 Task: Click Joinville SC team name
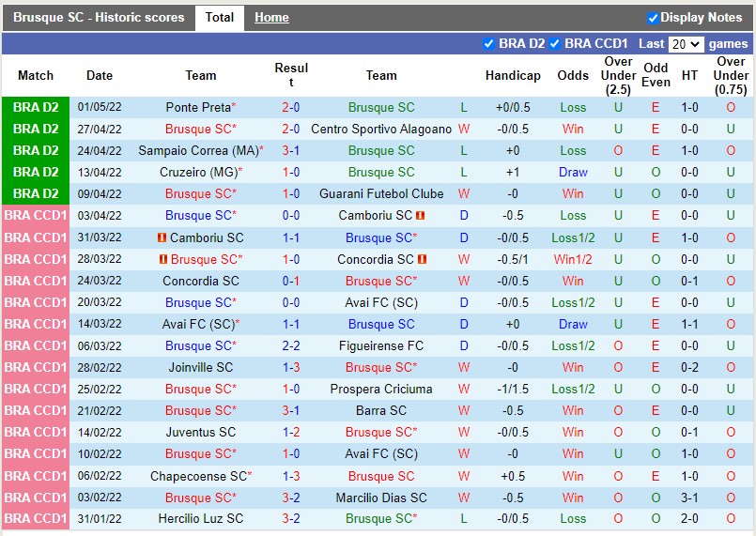pos(201,367)
